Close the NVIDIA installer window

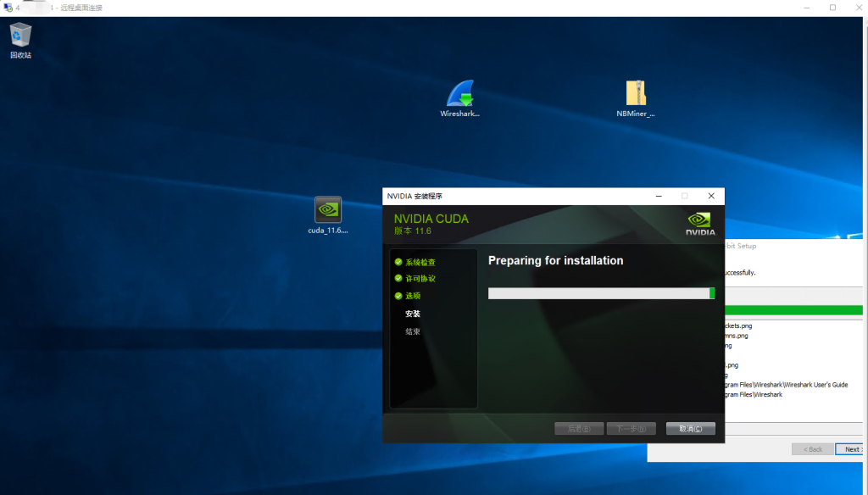[711, 196]
